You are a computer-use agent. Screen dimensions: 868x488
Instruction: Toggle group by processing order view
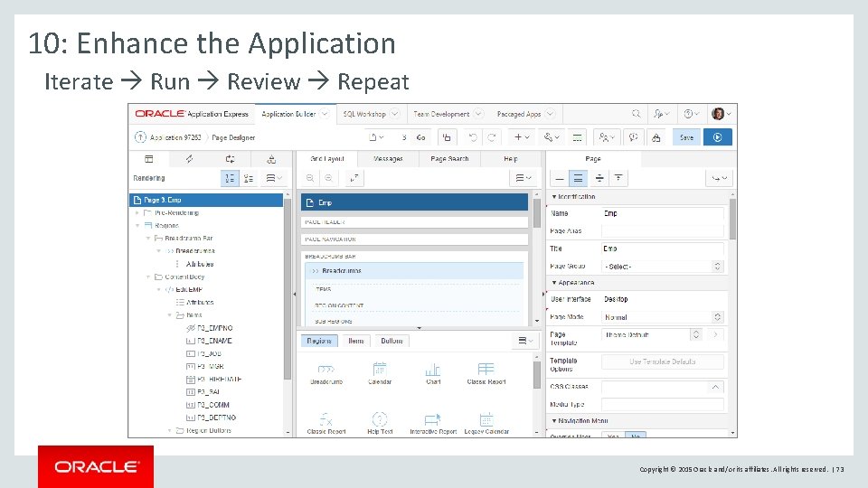[x=230, y=178]
